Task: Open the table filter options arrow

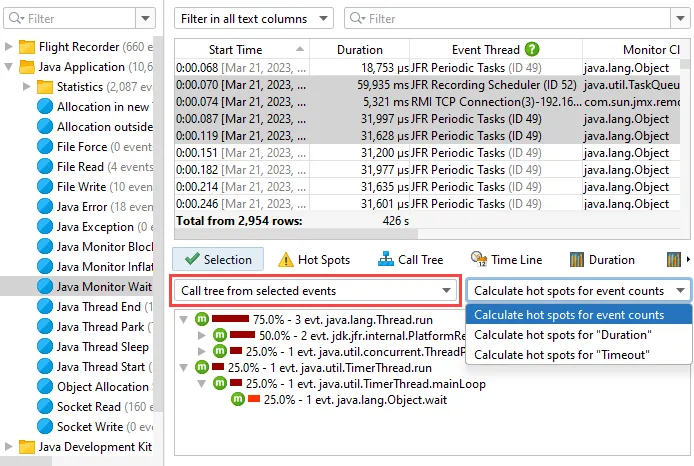Action: click(x=681, y=18)
